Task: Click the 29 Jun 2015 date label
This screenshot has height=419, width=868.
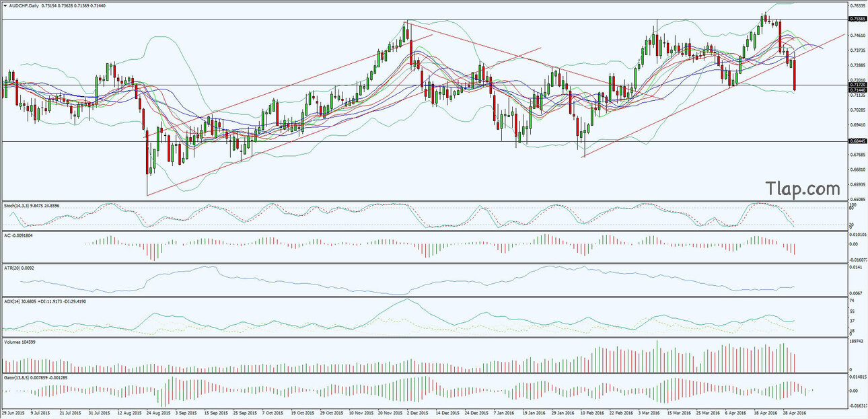Action: click(x=14, y=412)
